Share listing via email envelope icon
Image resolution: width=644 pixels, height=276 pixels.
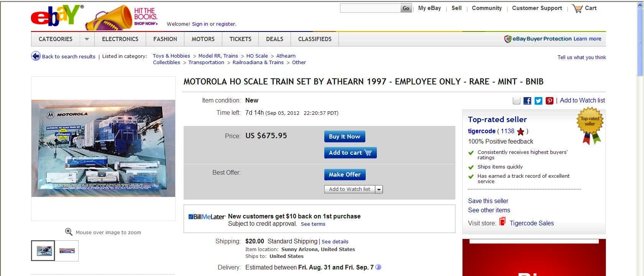tap(516, 101)
